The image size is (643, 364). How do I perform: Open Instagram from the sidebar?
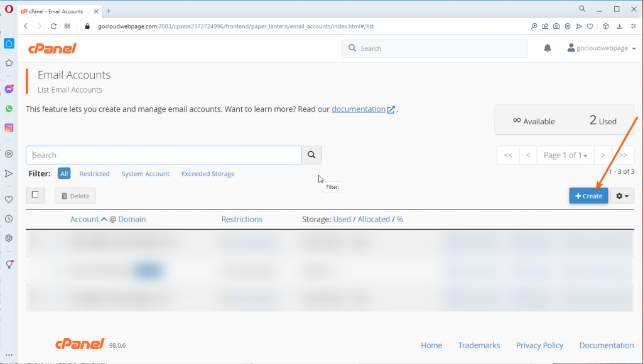point(8,127)
